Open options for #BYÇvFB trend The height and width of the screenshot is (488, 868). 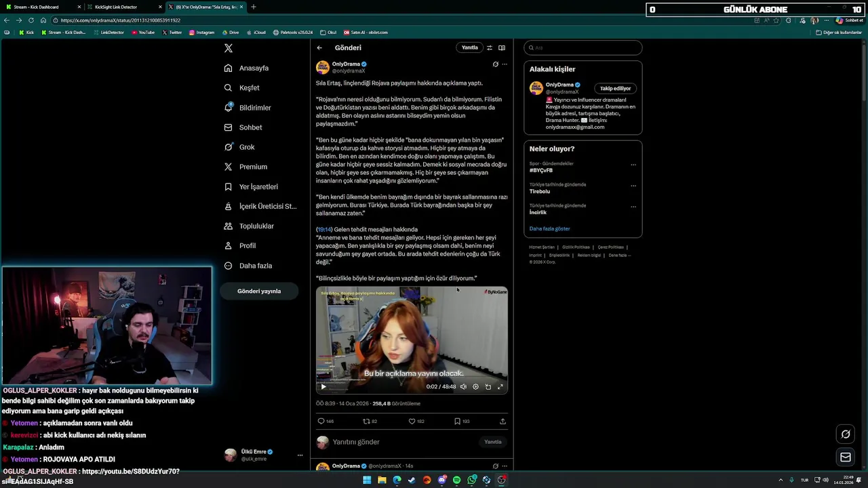[633, 164]
